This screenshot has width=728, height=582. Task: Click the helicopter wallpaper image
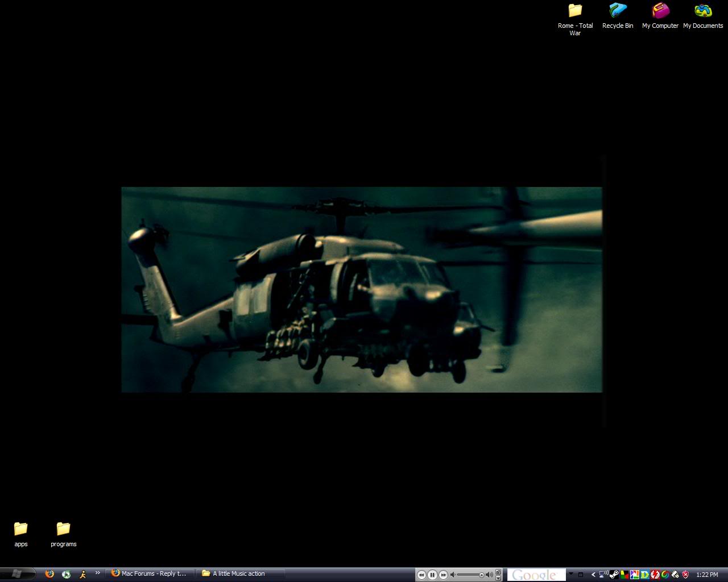tap(362, 289)
